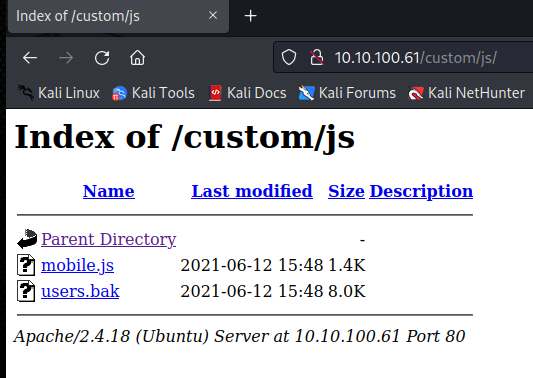The height and width of the screenshot is (378, 533).
Task: Go back to the previous page
Action: point(30,58)
